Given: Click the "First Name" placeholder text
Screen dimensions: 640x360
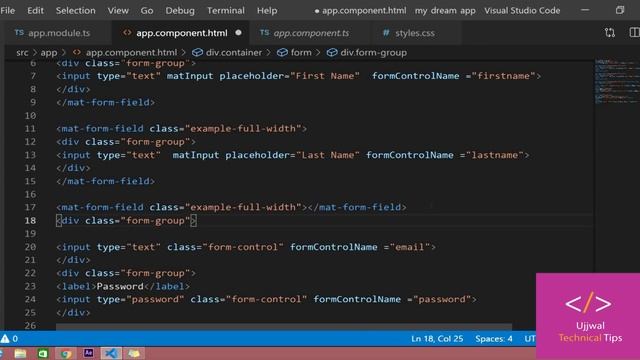Looking at the screenshot, I should [x=325, y=76].
